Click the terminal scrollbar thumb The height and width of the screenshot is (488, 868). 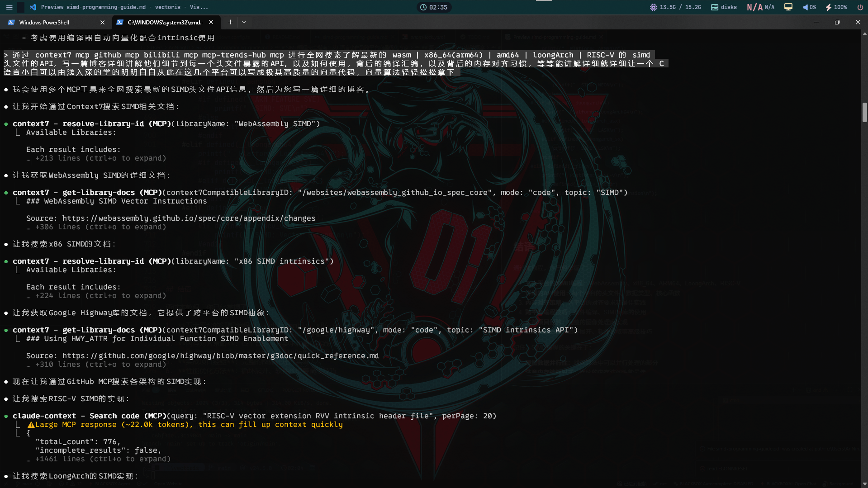(x=864, y=112)
